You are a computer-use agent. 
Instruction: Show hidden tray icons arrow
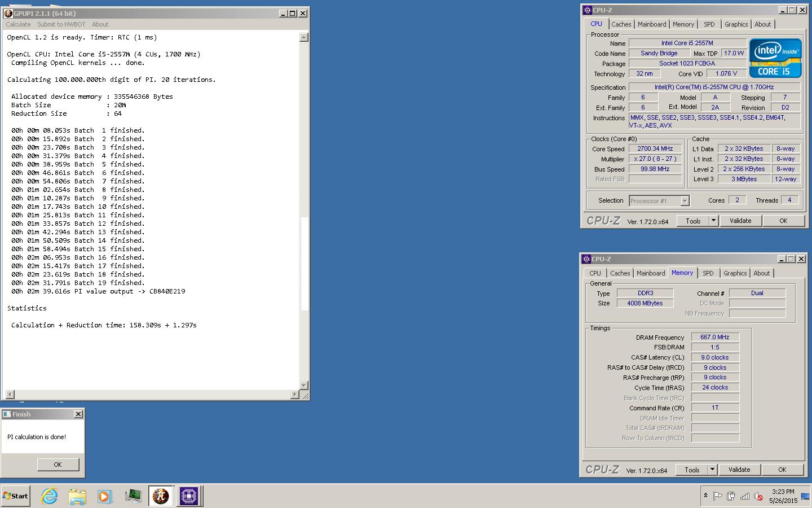coord(705,496)
